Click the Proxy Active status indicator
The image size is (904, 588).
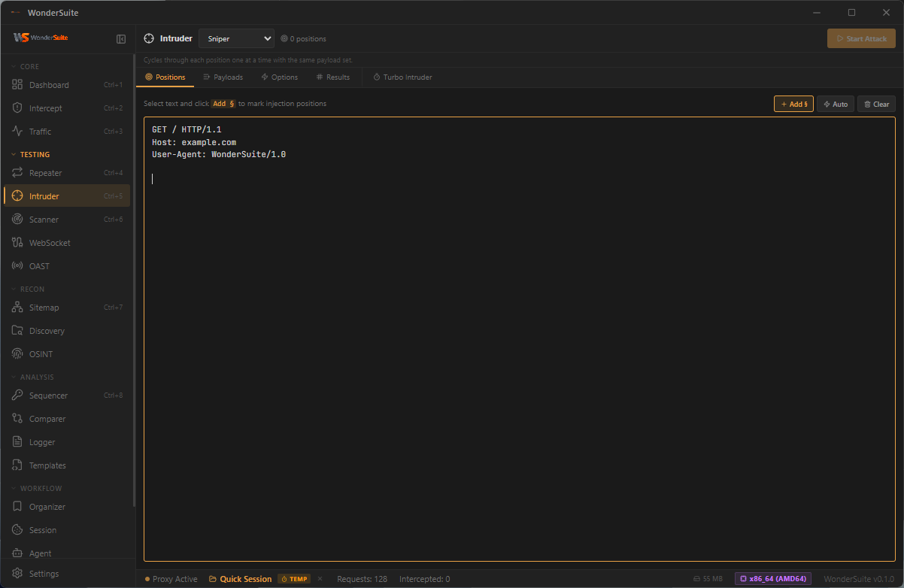pos(171,579)
